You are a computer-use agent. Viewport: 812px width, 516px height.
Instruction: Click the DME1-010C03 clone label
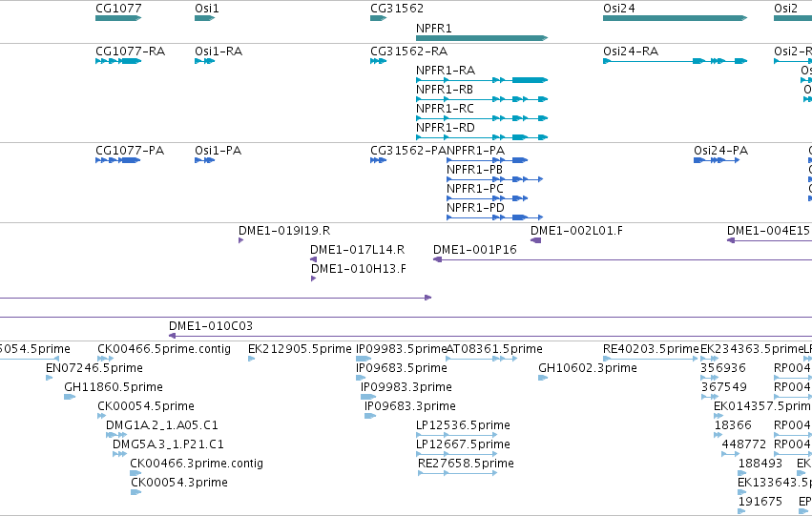point(211,326)
